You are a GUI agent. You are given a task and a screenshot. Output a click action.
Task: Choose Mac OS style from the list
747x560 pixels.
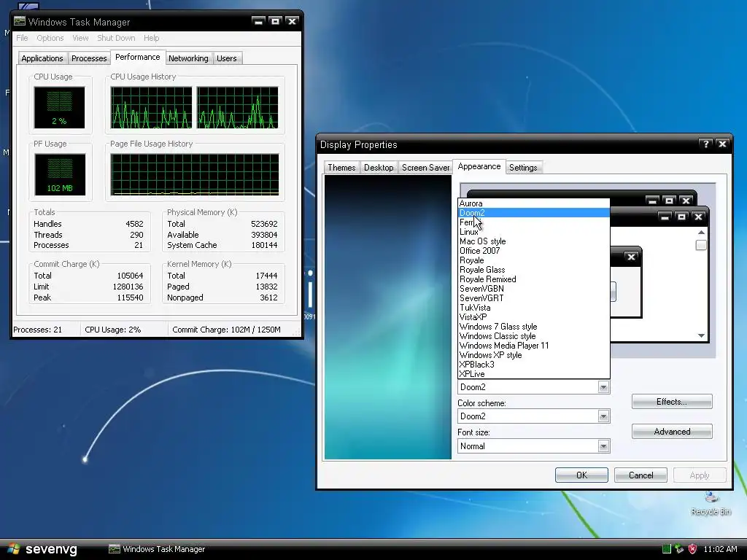[533, 241]
